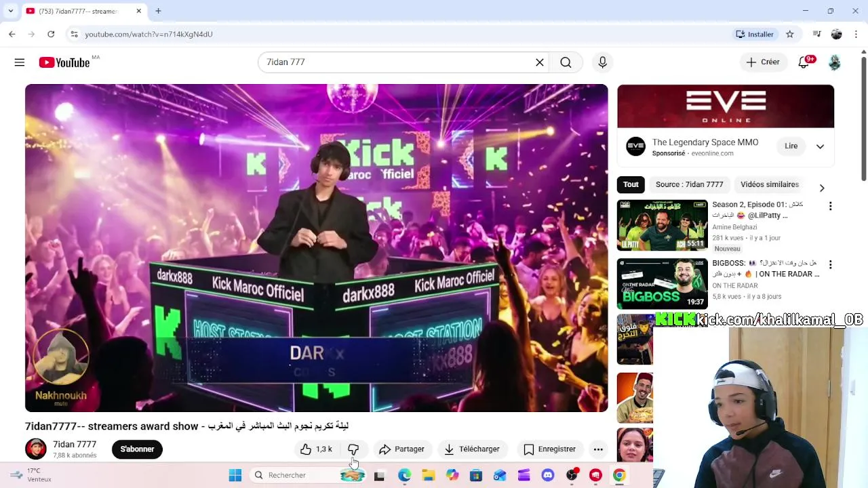Close the 7idan7777 streamers tab

[139, 11]
